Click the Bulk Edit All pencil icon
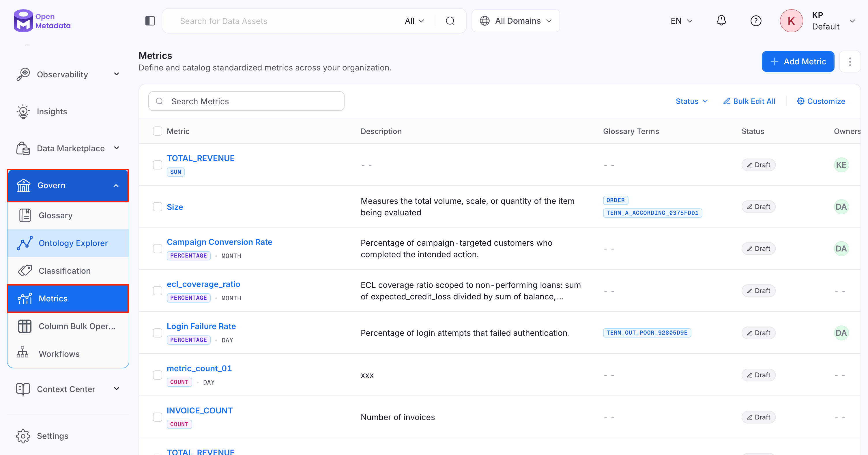 [727, 101]
